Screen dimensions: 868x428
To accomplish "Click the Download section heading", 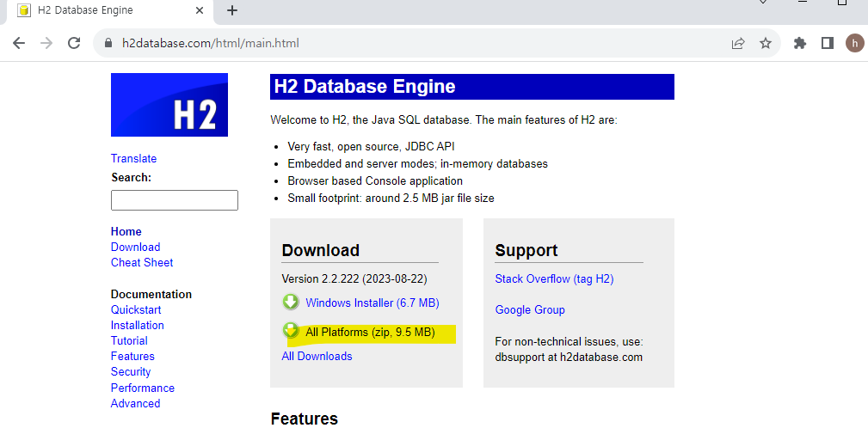I will tap(321, 250).
